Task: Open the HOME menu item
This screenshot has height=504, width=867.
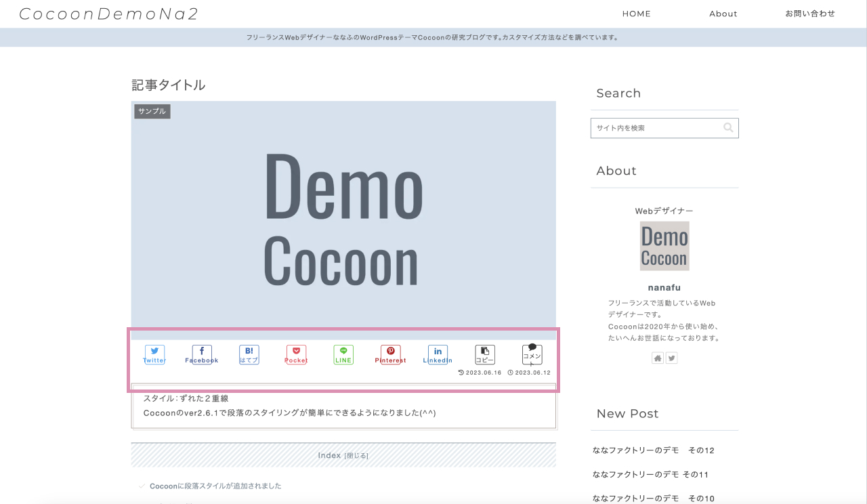Action: click(636, 14)
